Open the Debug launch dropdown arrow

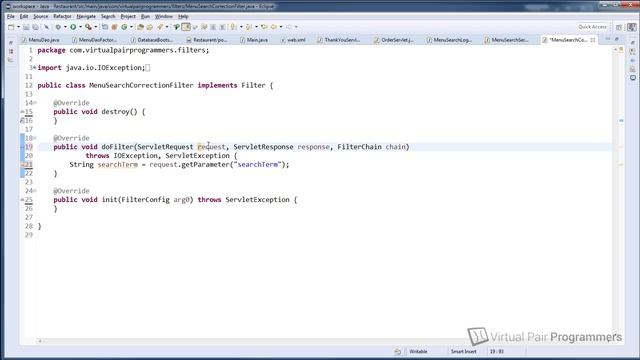pos(65,27)
